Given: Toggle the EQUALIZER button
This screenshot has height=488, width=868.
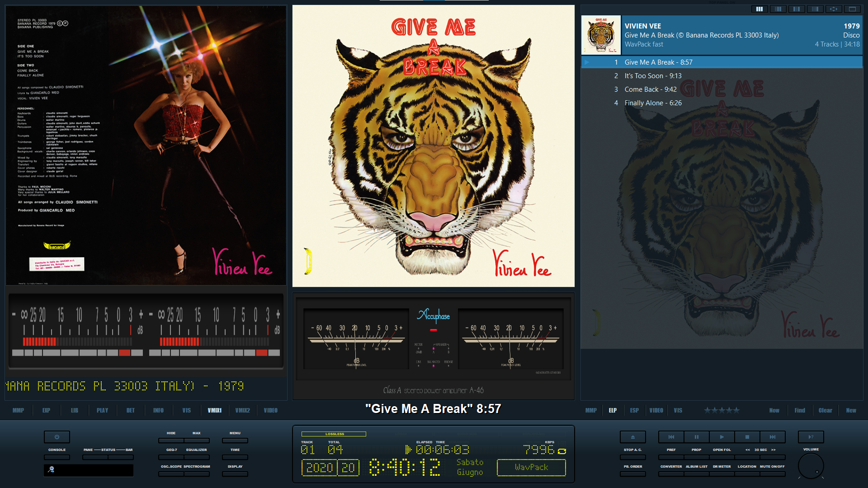Looking at the screenshot, I should pos(197,457).
